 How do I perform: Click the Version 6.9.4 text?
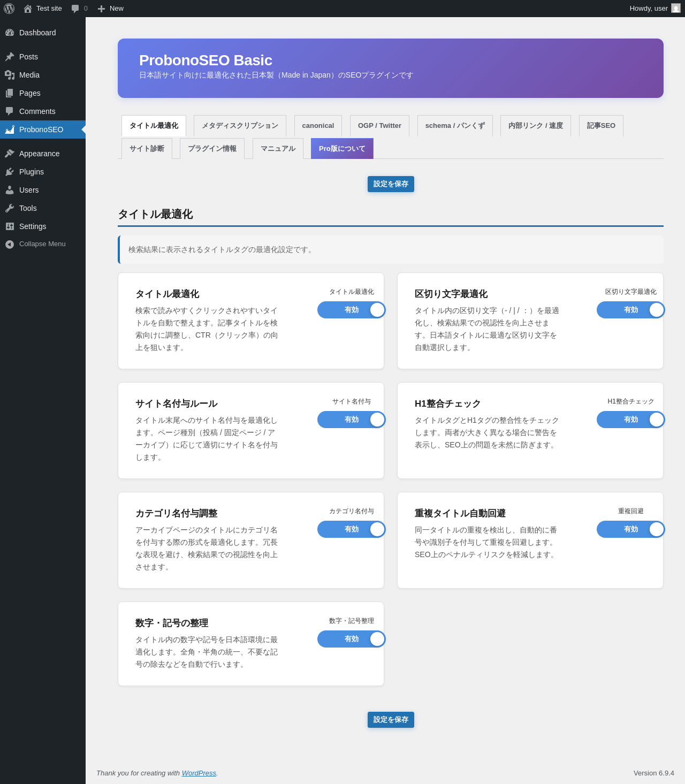(654, 773)
